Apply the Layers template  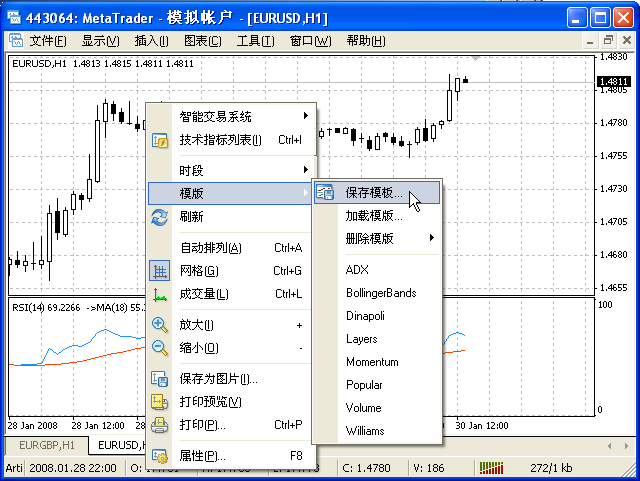click(377, 339)
